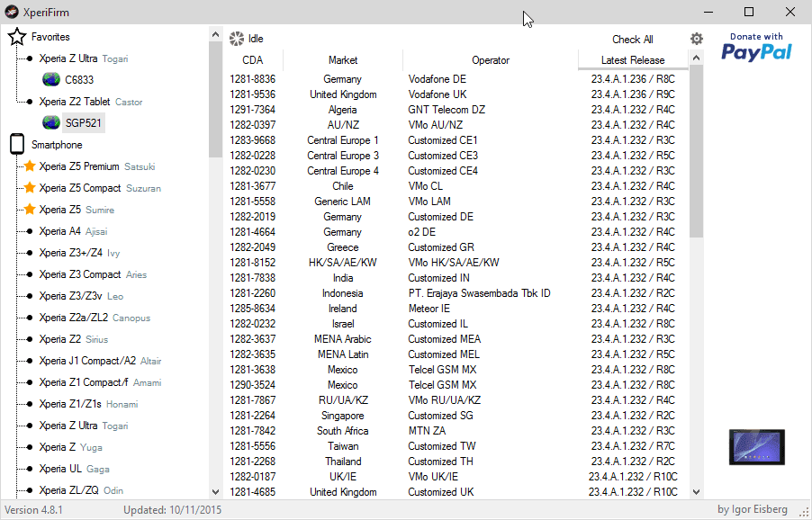Viewport: 812px width, 520px height.
Task: Select the Customized MEA row
Action: [456, 339]
